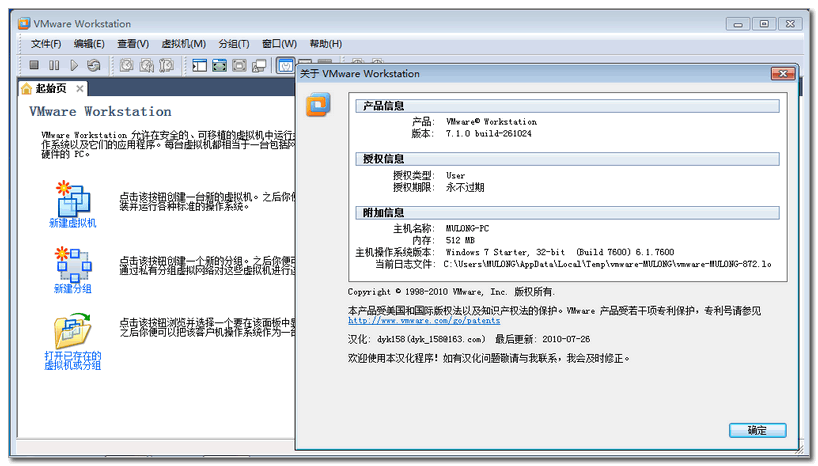Click the product name VMware® Workstation

point(491,122)
